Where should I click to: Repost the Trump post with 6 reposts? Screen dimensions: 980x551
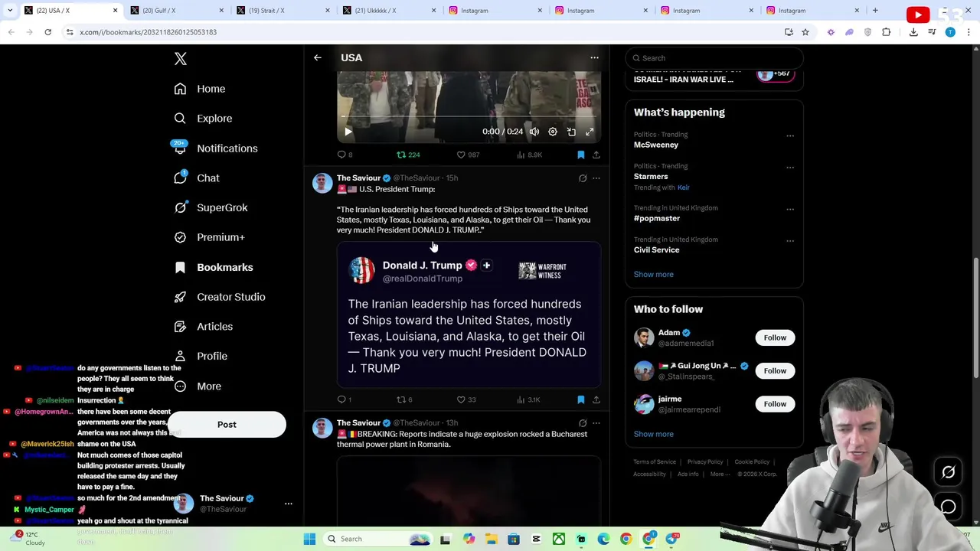click(x=404, y=399)
